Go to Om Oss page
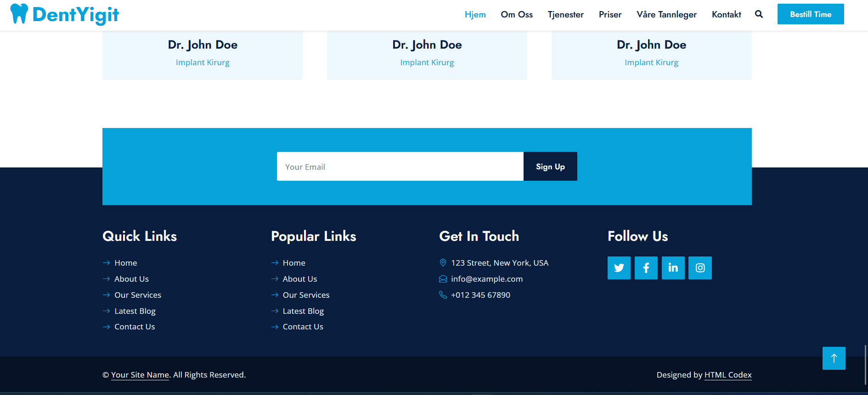 click(517, 15)
